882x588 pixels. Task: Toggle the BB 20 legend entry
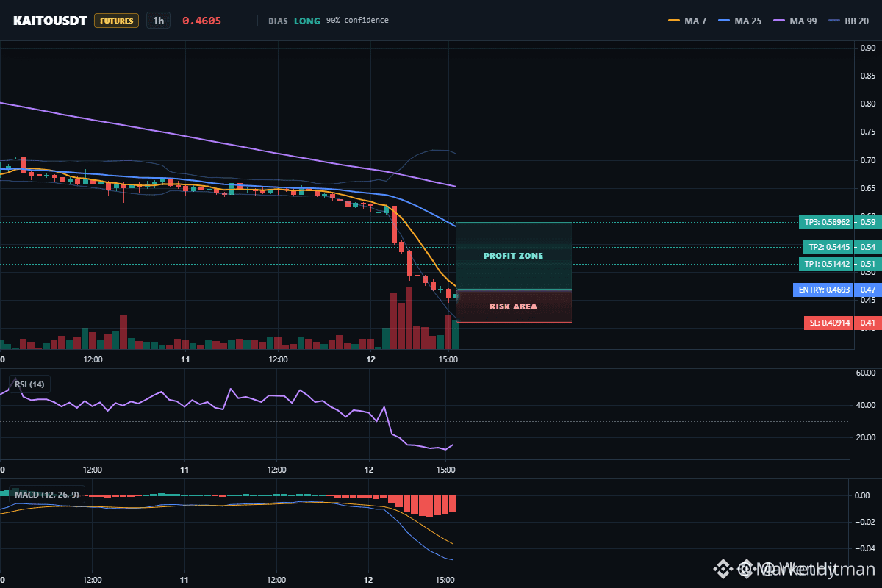(848, 21)
